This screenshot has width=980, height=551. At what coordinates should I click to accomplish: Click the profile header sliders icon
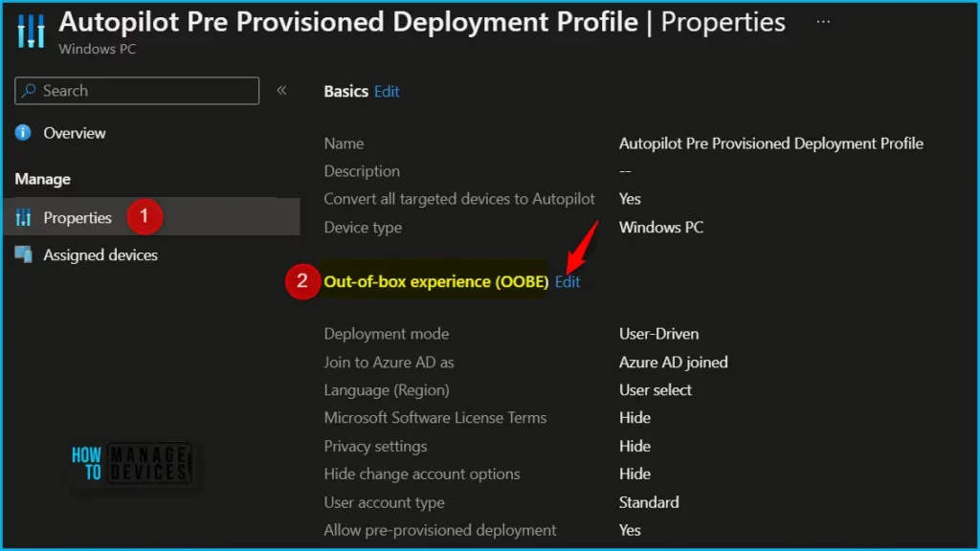[x=31, y=30]
